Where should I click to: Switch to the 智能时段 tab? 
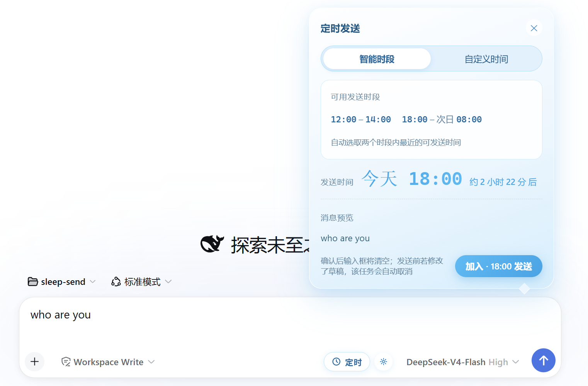pos(377,59)
